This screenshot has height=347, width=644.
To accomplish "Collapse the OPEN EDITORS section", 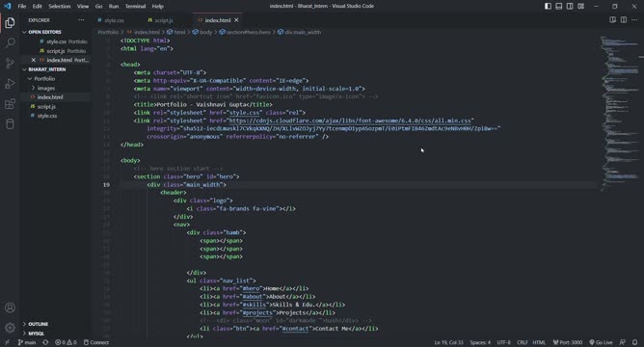I will pos(44,32).
